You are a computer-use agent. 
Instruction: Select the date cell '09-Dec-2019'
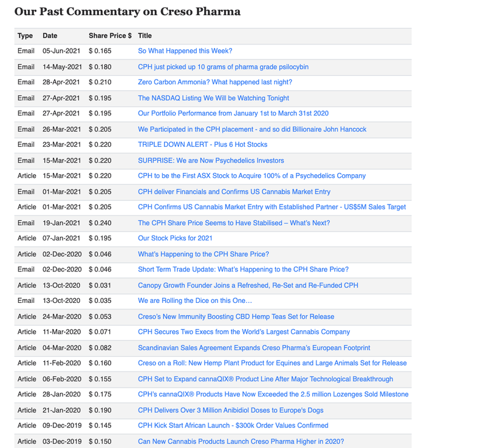click(62, 426)
